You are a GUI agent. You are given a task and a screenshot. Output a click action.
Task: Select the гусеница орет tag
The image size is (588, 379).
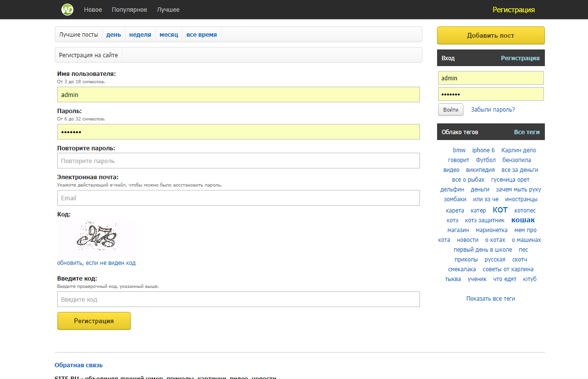click(510, 180)
